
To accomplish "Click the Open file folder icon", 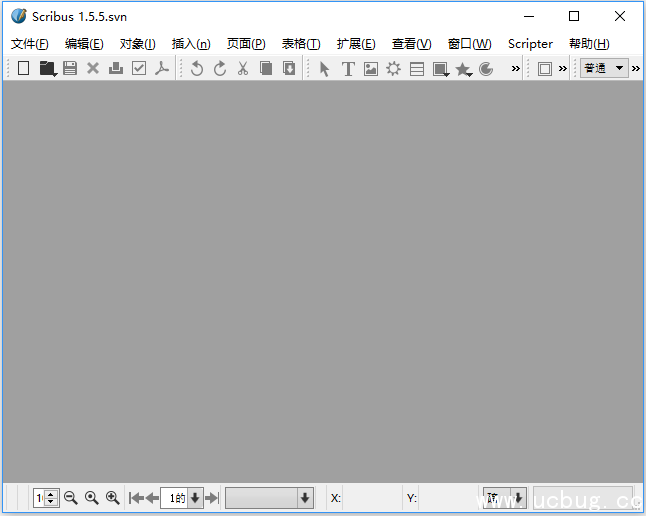I will click(46, 68).
